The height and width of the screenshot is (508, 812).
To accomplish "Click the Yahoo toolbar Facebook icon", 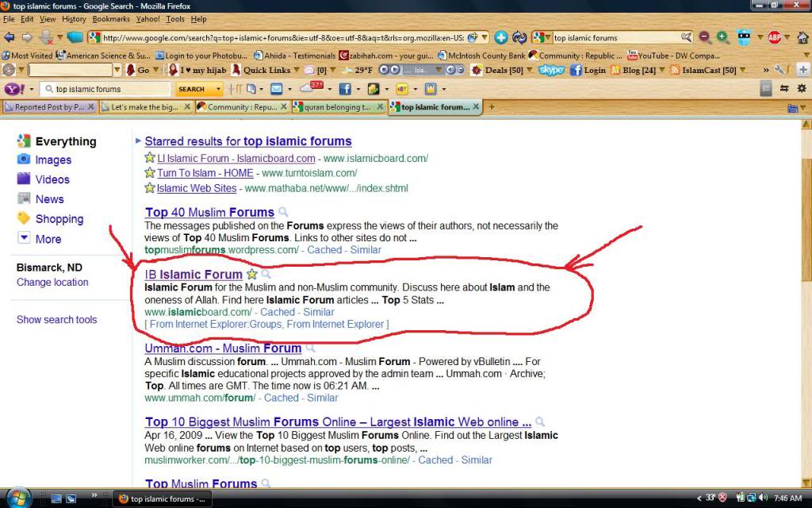I will tap(345, 89).
